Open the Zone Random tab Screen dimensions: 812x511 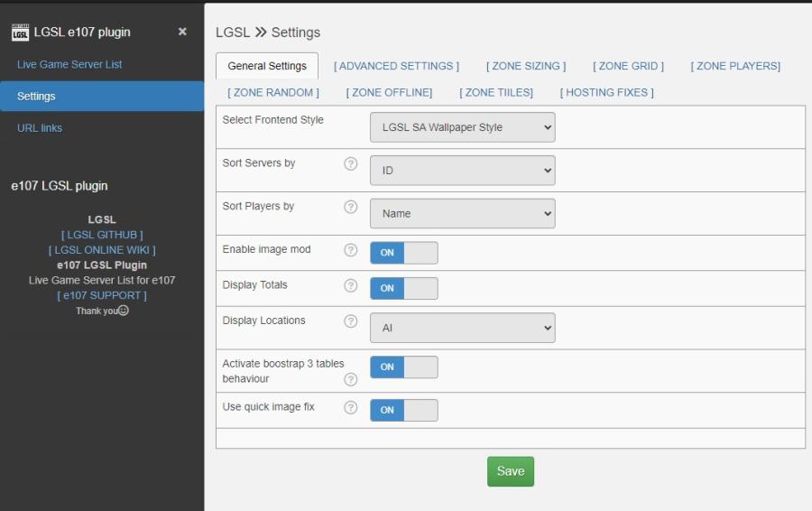[273, 93]
